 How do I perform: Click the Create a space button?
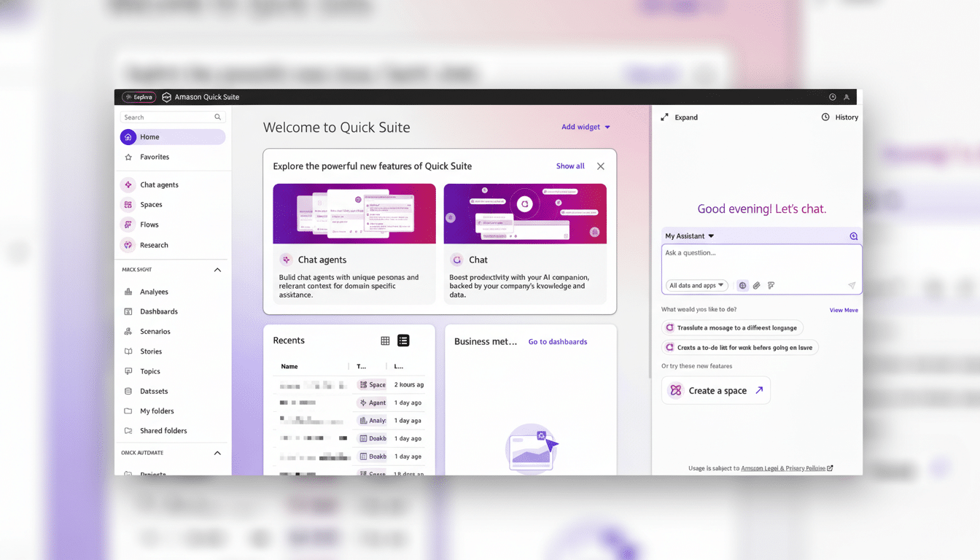click(x=716, y=391)
